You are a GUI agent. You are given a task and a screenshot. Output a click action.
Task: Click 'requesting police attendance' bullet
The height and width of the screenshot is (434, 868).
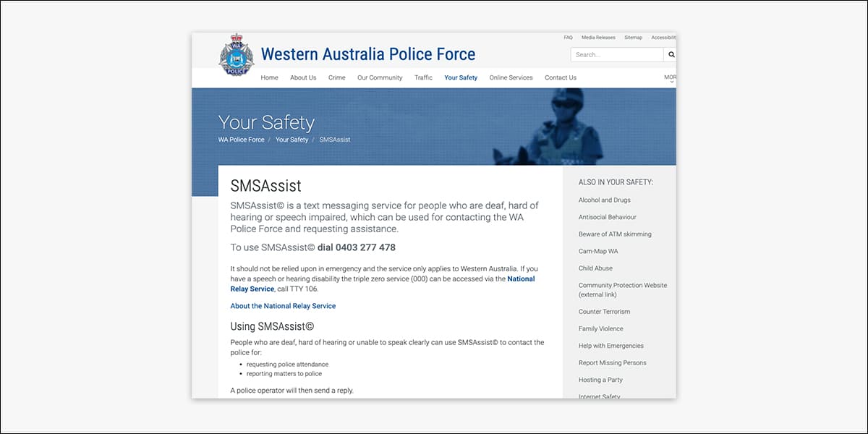[x=287, y=365]
